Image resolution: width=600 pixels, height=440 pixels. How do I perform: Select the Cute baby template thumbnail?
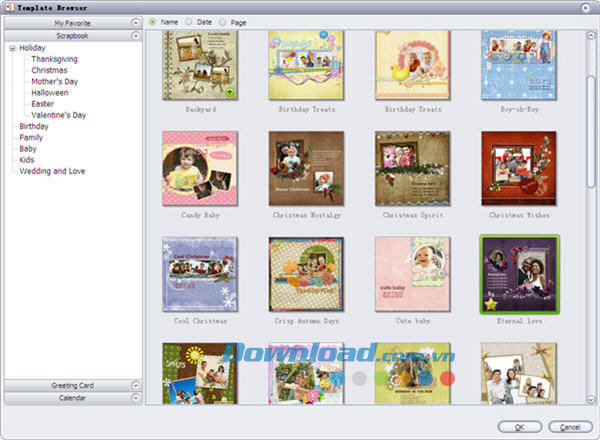tap(412, 274)
